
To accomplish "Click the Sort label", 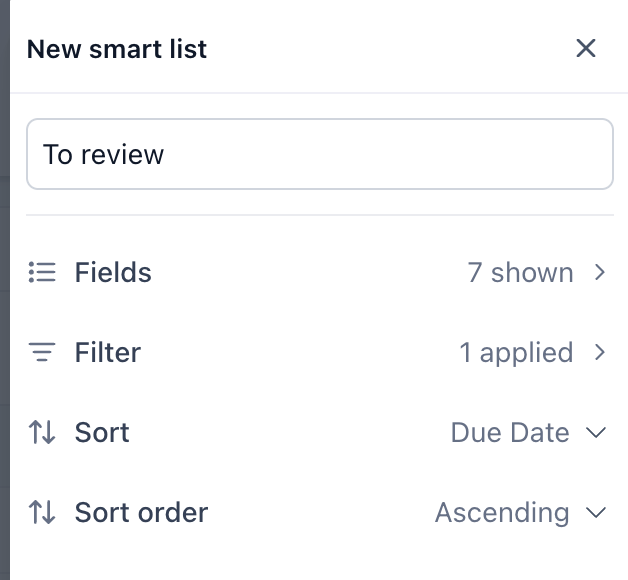I will click(x=102, y=433).
